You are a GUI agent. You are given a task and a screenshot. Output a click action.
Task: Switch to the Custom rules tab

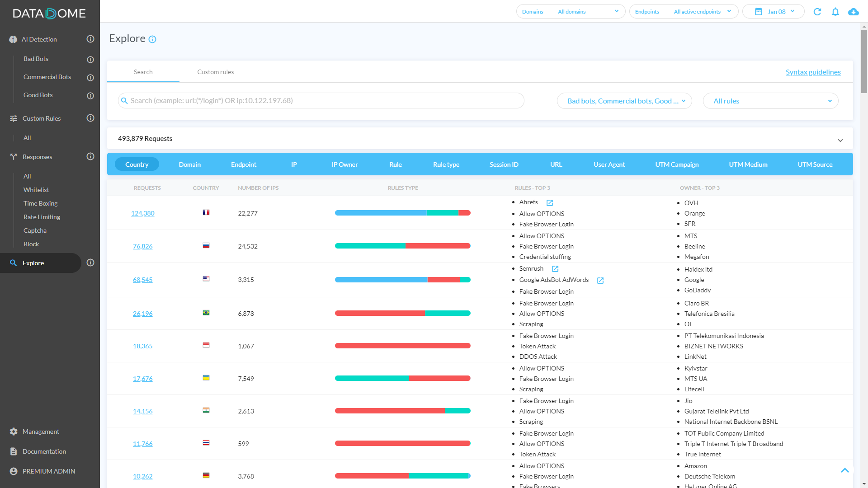tap(216, 72)
